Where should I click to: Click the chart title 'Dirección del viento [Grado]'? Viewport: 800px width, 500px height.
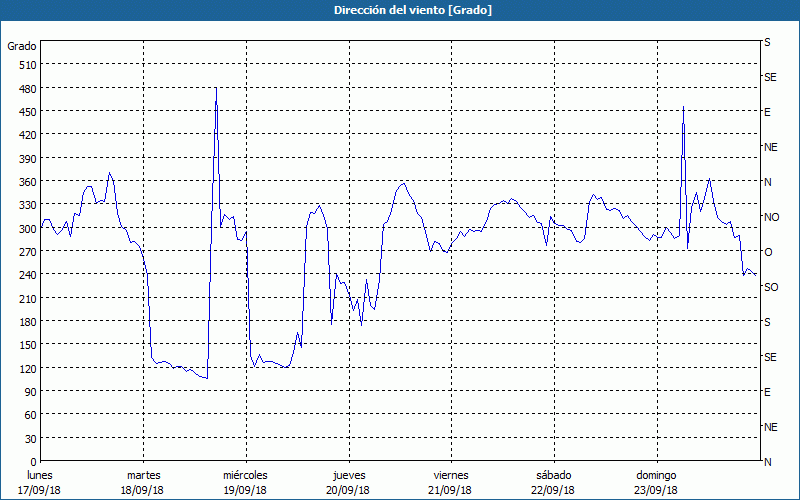(x=413, y=10)
